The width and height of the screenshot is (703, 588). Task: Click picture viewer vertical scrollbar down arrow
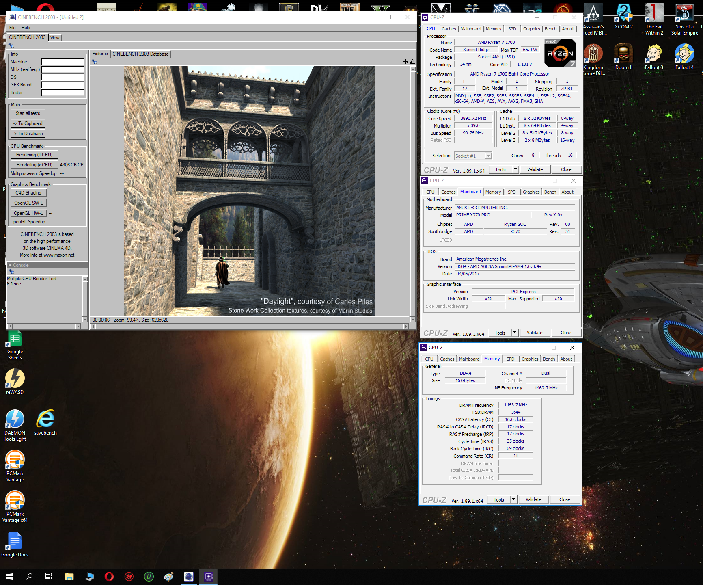pos(413,320)
